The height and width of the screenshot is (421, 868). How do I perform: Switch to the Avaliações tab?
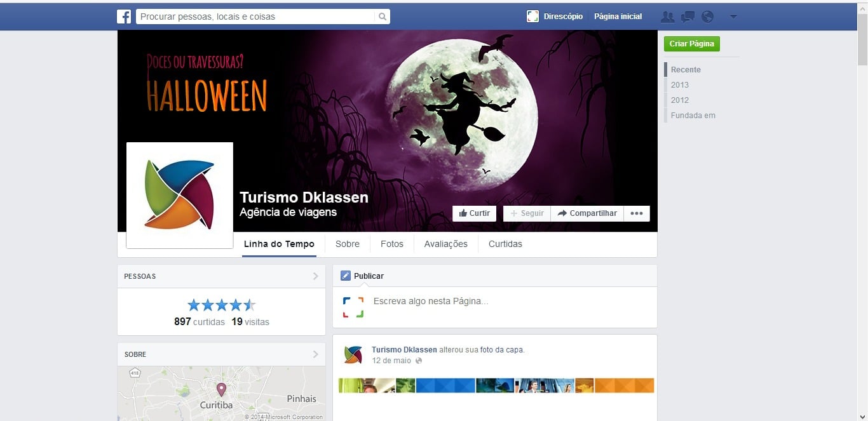pos(445,244)
